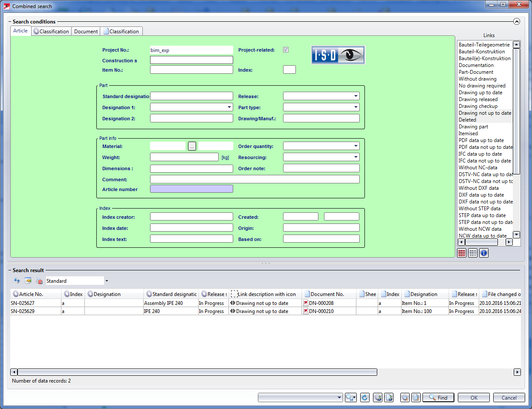Click the DN-000210 document icon

(x=306, y=311)
